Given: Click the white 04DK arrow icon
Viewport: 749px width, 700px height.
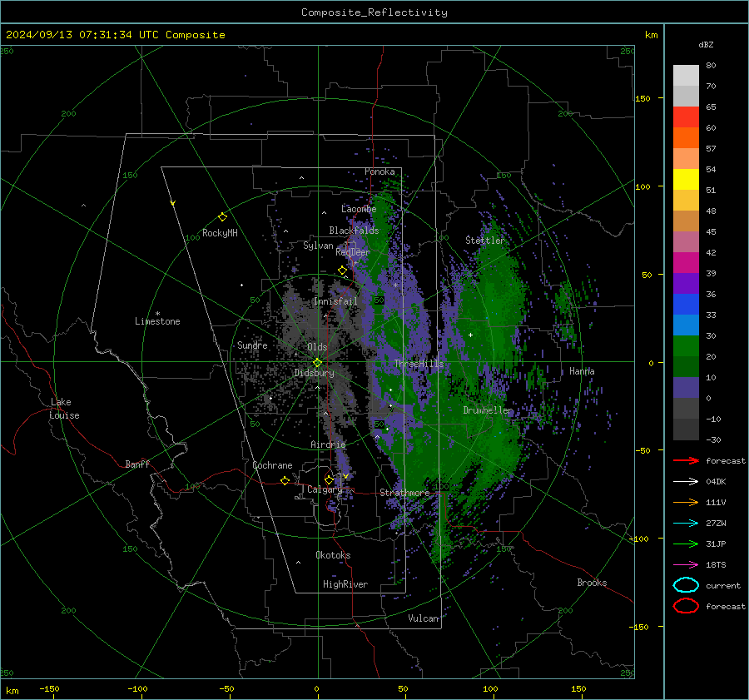Looking at the screenshot, I should tap(686, 482).
